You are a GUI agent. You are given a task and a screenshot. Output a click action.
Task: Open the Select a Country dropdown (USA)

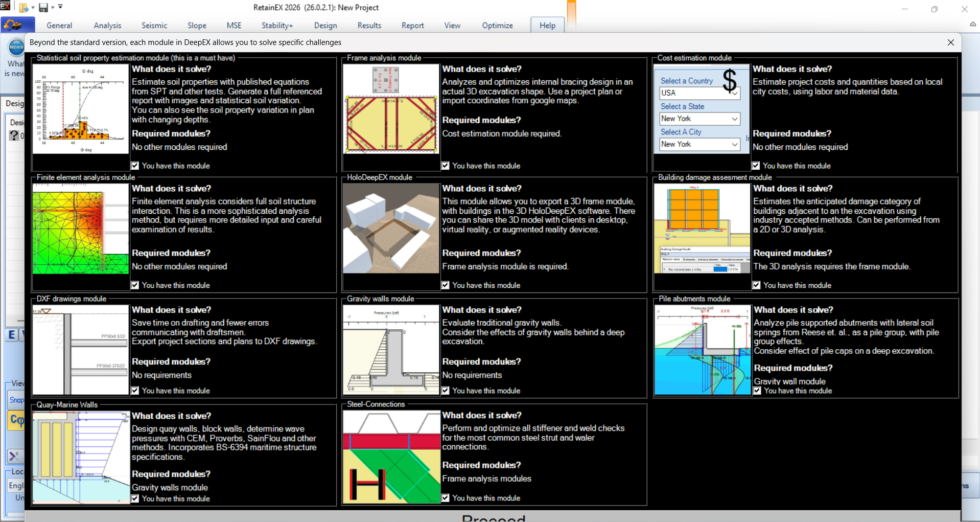(x=700, y=93)
